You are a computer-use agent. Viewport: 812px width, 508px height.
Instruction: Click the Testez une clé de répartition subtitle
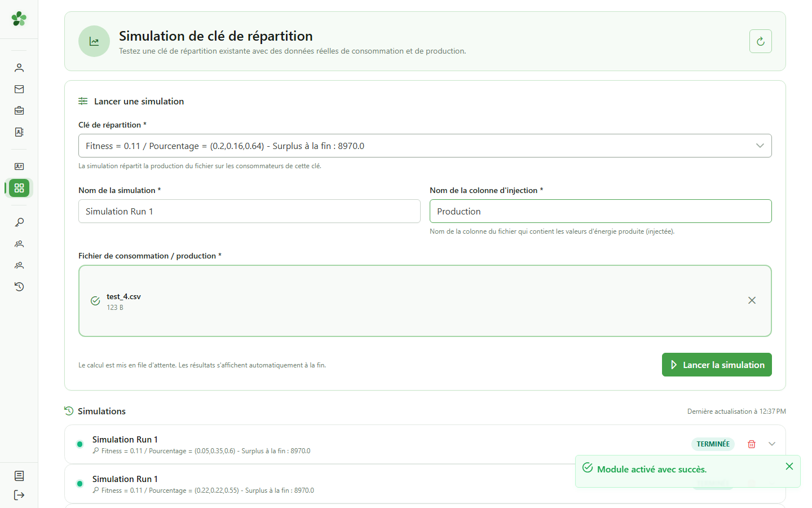(293, 51)
